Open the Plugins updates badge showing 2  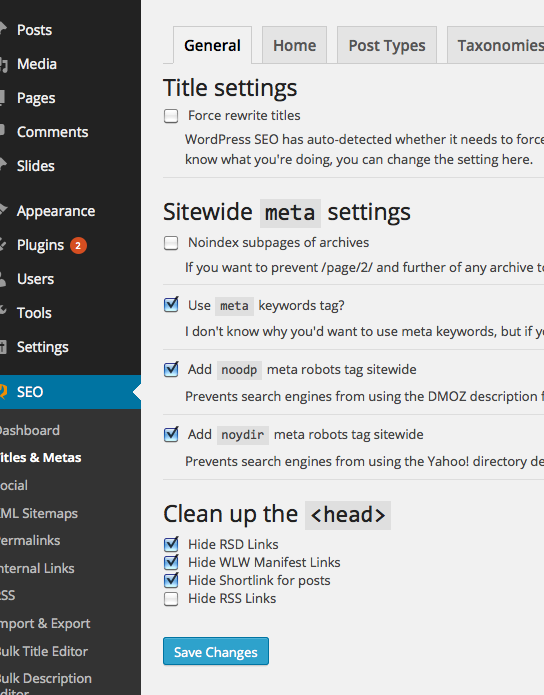click(78, 245)
